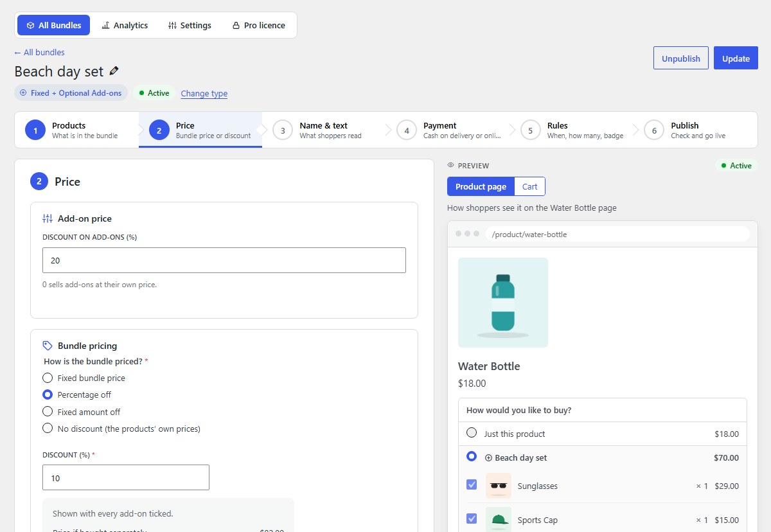Open the Pro licence tab
771x532 pixels.
258,25
